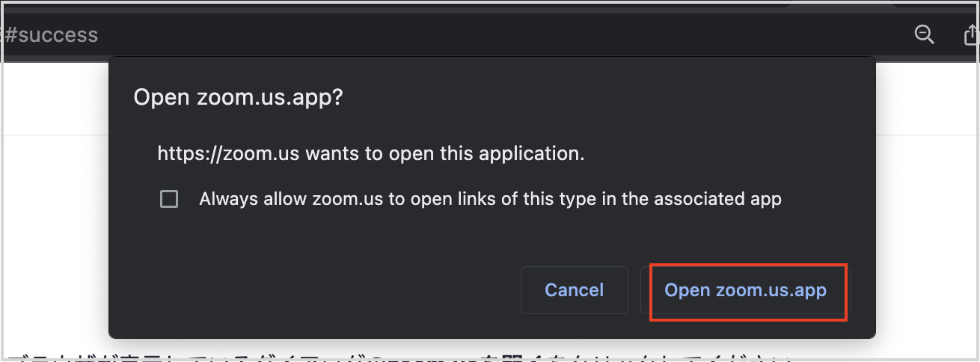Tick the Always allow zoom.us checkbox
The height and width of the screenshot is (362, 980).
click(169, 199)
